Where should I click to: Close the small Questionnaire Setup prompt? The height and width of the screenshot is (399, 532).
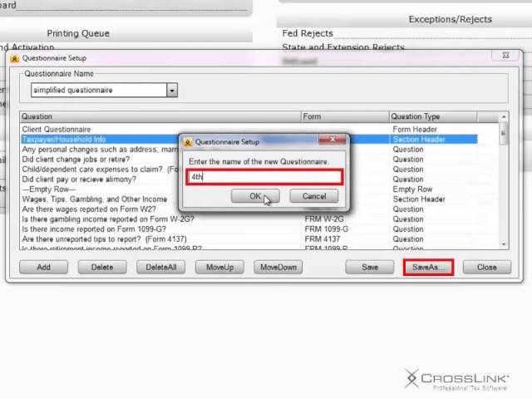[332, 139]
